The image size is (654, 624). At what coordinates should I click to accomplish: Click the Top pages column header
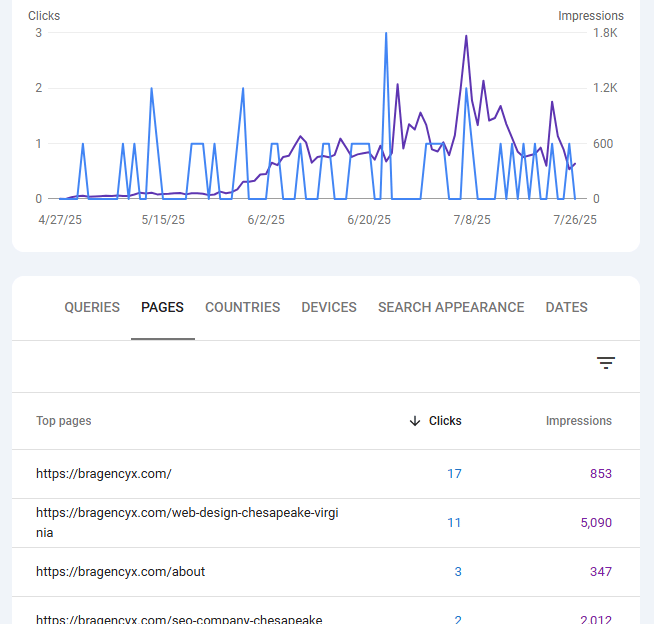(63, 421)
